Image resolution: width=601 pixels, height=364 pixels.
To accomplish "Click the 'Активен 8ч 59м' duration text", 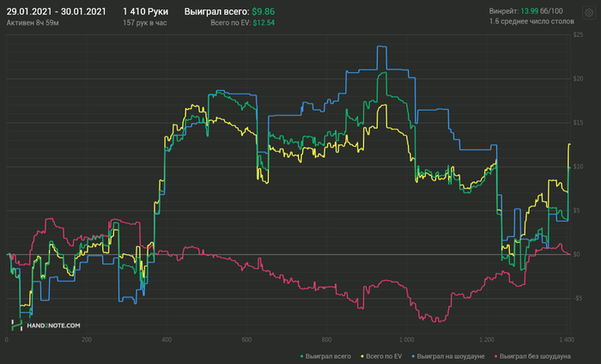I will (33, 23).
